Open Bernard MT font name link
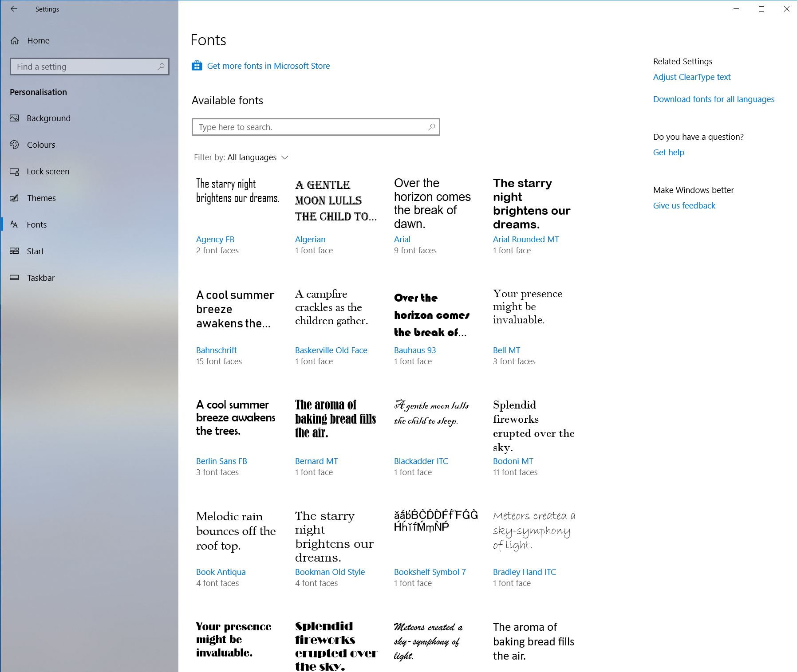The image size is (797, 672). [316, 461]
